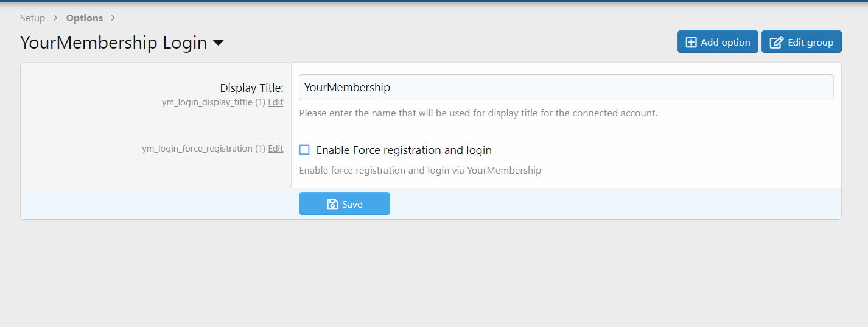Save the option changes
The width and height of the screenshot is (868, 327).
(344, 204)
